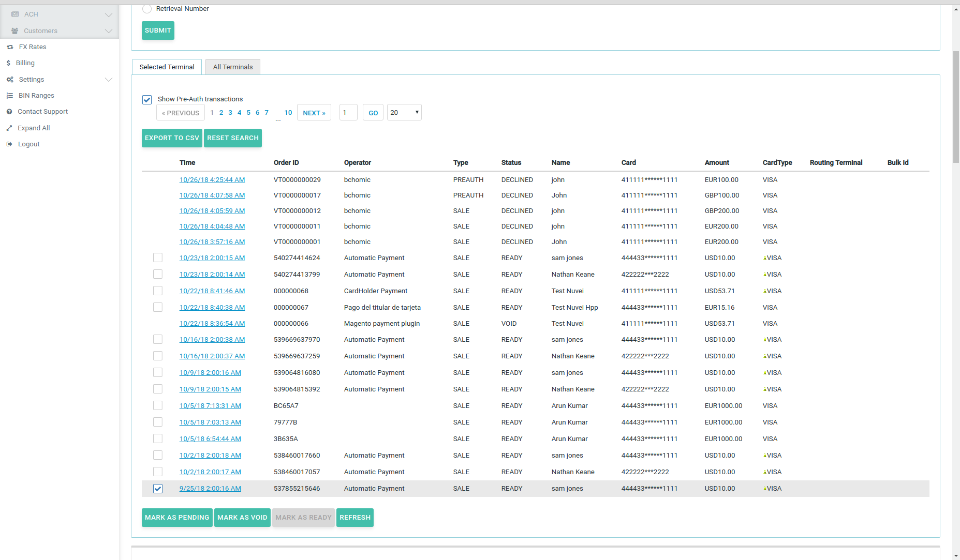Click RESET SEARCH button
This screenshot has height=560, width=960.
pos(233,138)
